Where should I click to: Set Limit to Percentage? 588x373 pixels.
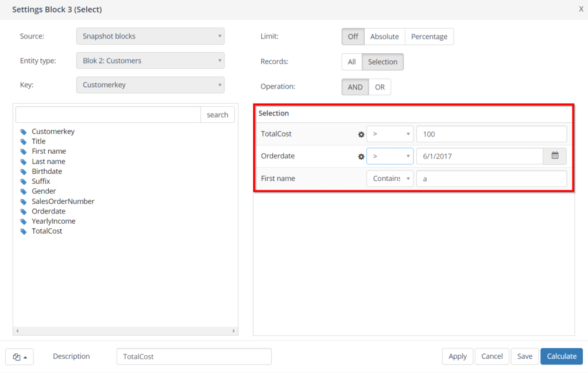coord(429,36)
